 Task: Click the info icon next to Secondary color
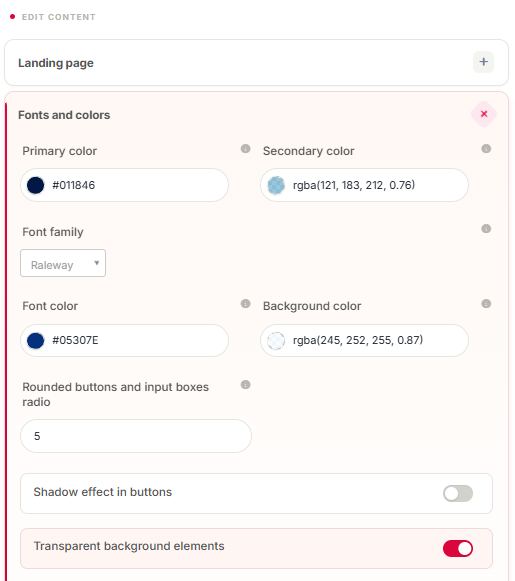486,149
